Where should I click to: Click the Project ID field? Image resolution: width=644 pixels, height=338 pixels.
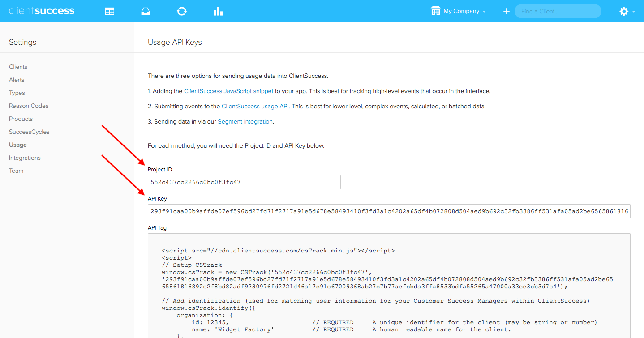coord(244,182)
